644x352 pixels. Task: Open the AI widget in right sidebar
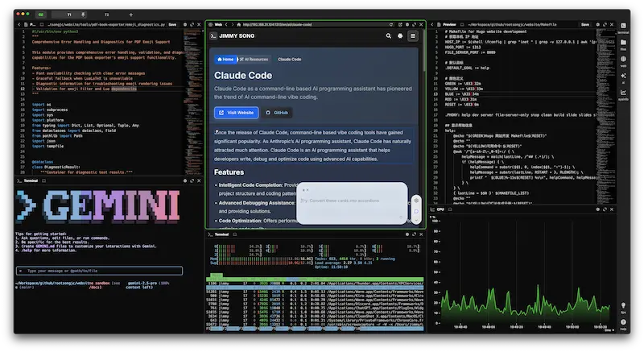click(623, 77)
